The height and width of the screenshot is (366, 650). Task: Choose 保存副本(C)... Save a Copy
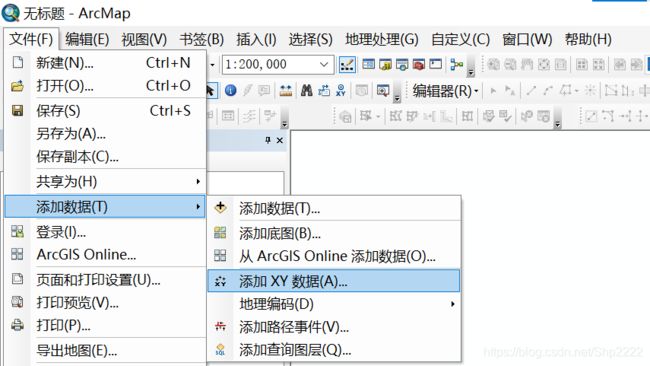pyautogui.click(x=105, y=157)
